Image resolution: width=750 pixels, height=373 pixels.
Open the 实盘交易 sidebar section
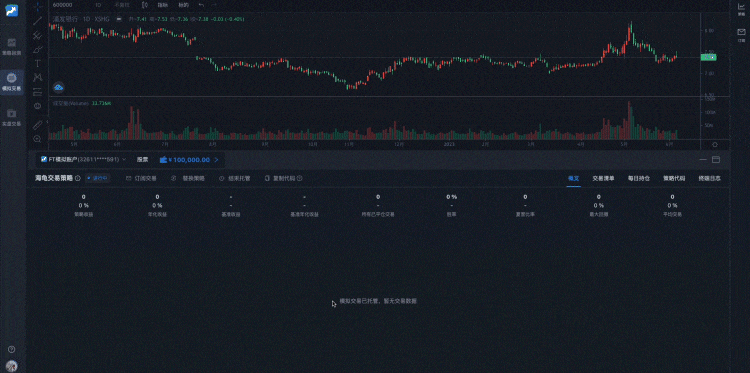click(x=11, y=117)
